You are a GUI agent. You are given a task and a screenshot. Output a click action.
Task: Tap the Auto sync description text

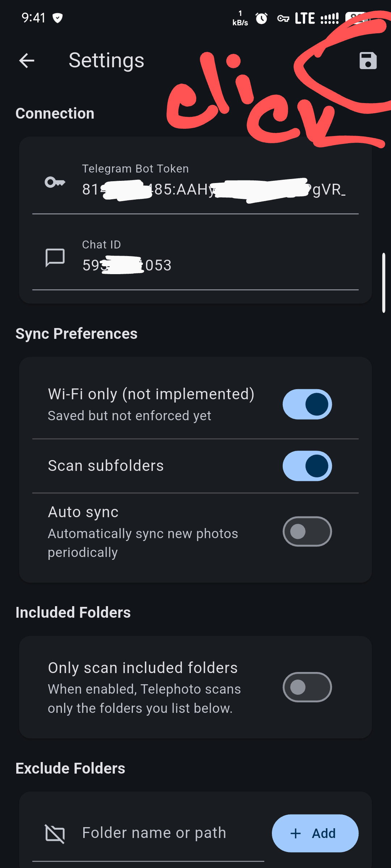point(143,543)
